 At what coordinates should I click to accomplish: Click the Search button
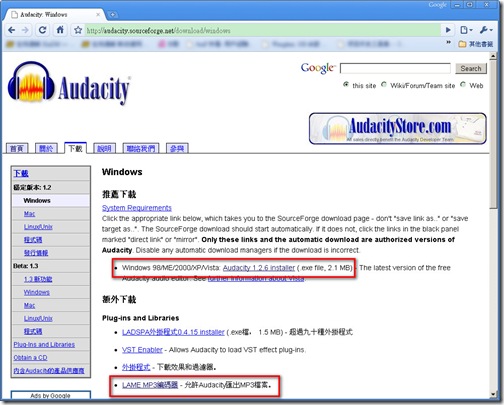[471, 68]
